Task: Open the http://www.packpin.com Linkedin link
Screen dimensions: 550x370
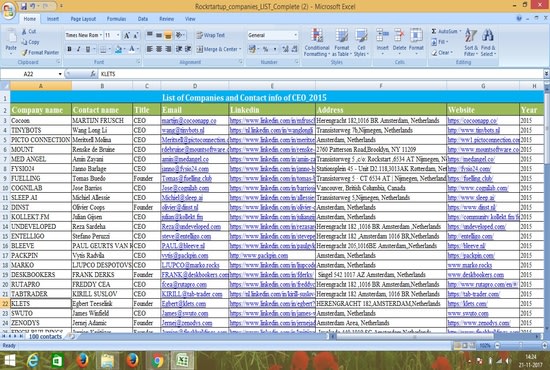Action: [259, 255]
